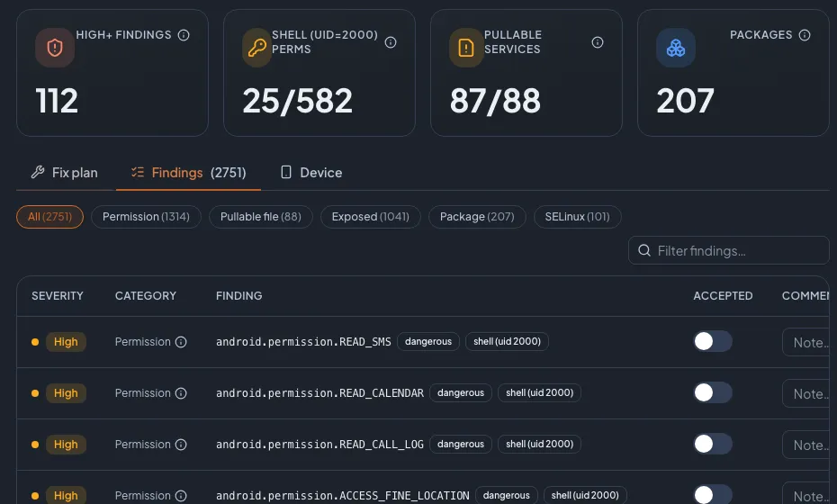Click Note field for READ_SMS row

tap(806, 342)
